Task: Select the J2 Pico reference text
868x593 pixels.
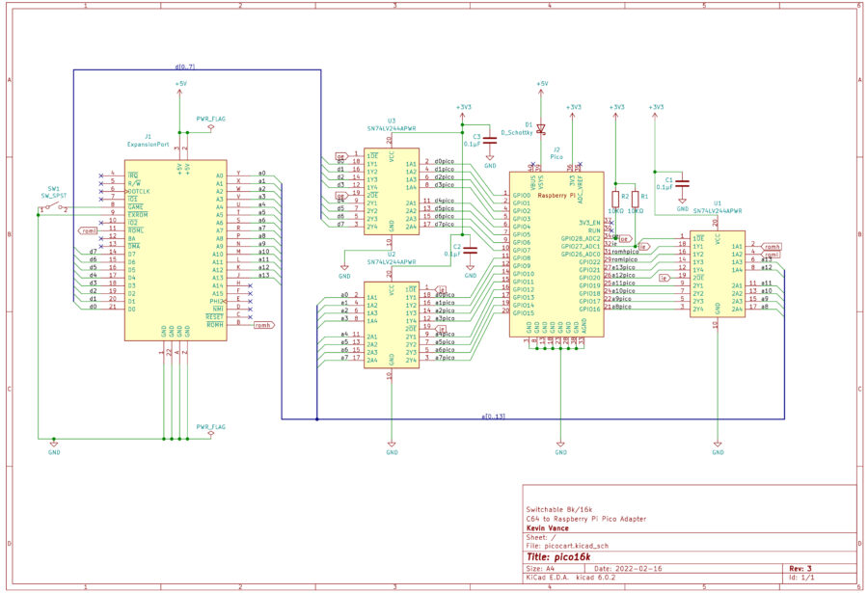Action: tap(556, 152)
